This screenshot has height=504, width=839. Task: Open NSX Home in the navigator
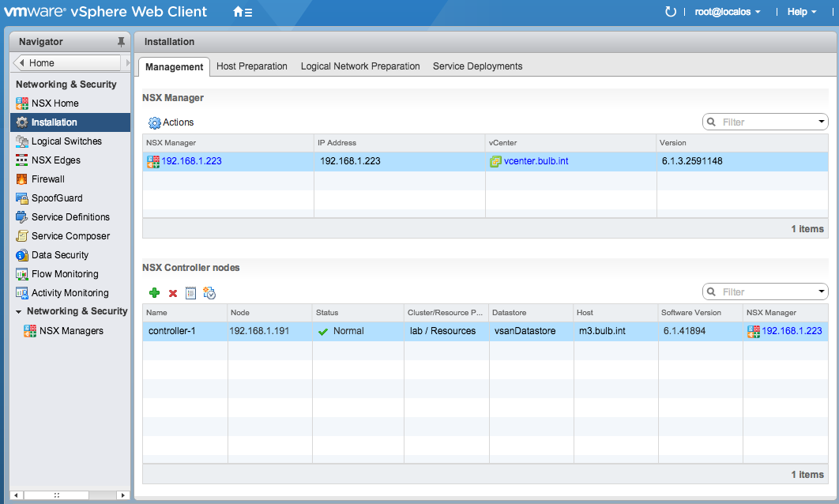(55, 103)
